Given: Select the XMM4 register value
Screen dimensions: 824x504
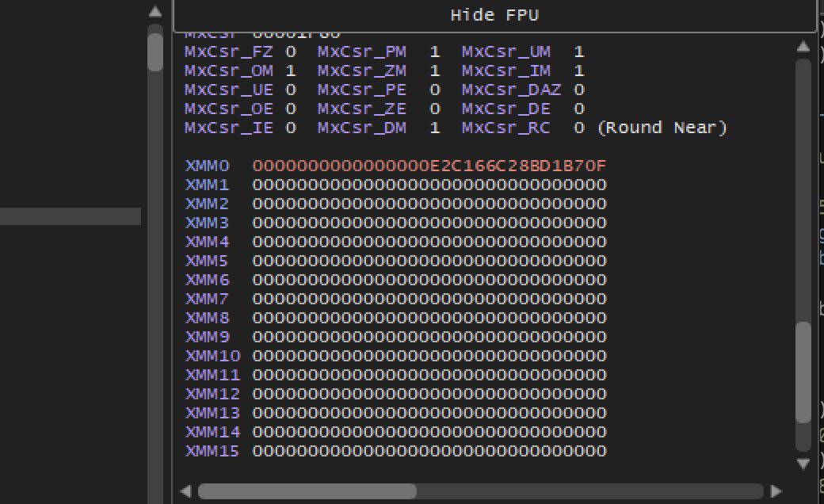Looking at the screenshot, I should (429, 242).
